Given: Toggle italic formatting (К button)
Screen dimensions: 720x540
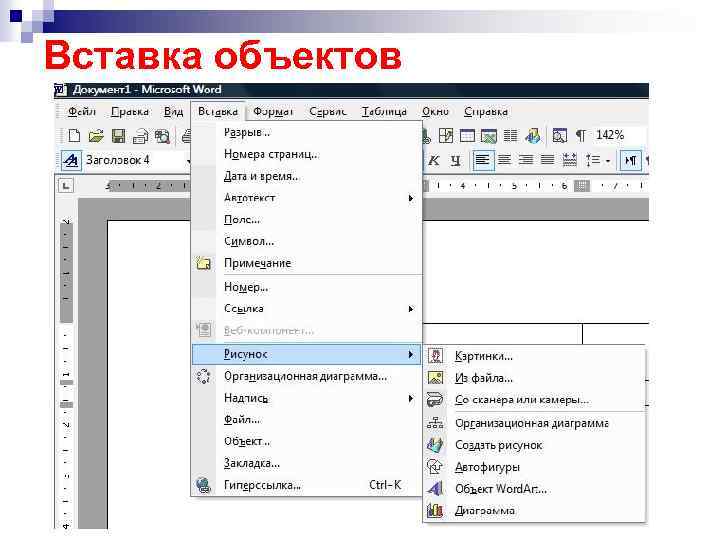Looking at the screenshot, I should pos(434,160).
